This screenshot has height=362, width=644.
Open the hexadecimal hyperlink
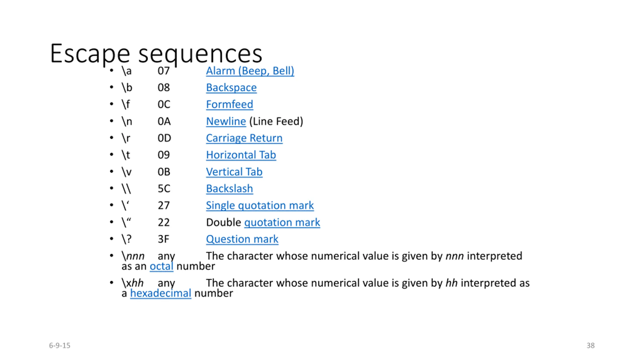tap(160, 293)
